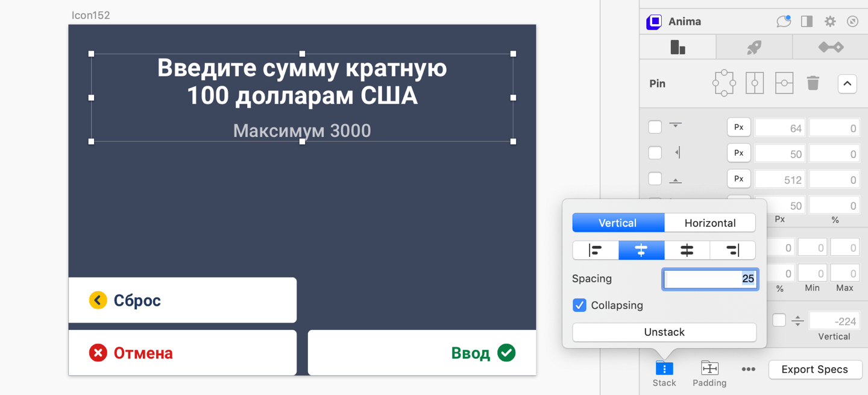Screen dimensions: 868x395
Task: Pin selection to all four edges
Action: pos(723,83)
